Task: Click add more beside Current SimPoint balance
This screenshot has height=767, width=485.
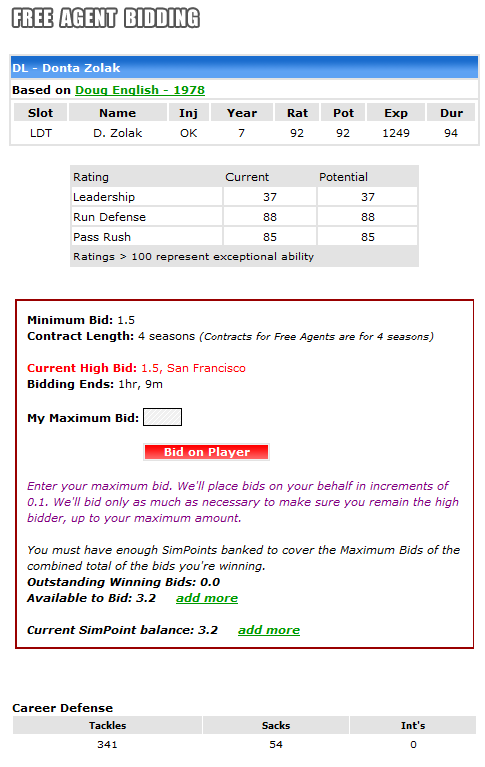Action: 269,630
